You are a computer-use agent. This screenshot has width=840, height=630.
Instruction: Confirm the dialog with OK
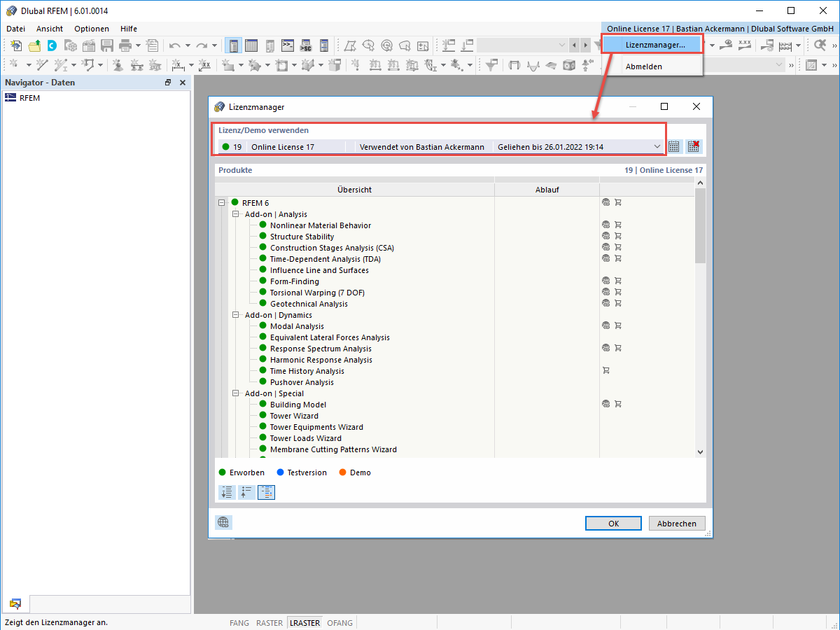click(x=614, y=523)
